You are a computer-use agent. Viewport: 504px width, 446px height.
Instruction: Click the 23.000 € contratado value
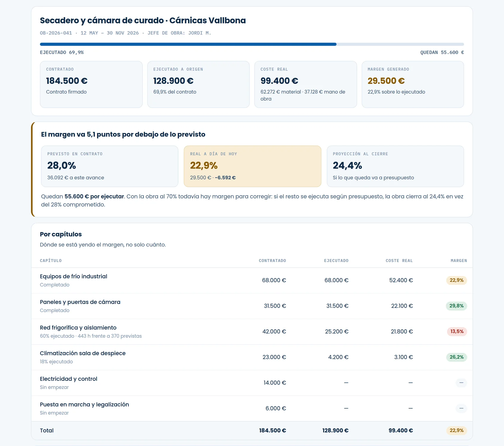click(x=274, y=357)
